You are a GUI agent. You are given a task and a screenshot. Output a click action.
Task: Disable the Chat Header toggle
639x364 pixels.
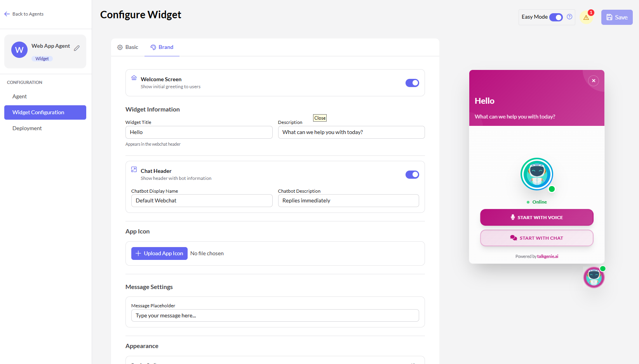[412, 174]
